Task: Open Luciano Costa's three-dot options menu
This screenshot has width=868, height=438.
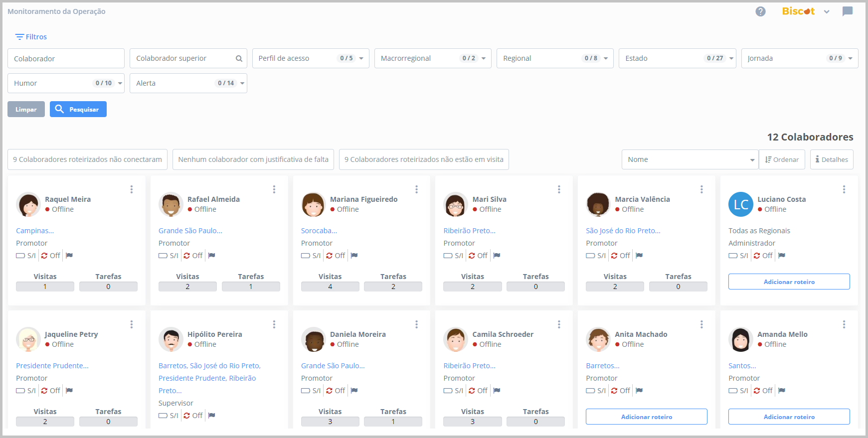Action: click(x=844, y=189)
